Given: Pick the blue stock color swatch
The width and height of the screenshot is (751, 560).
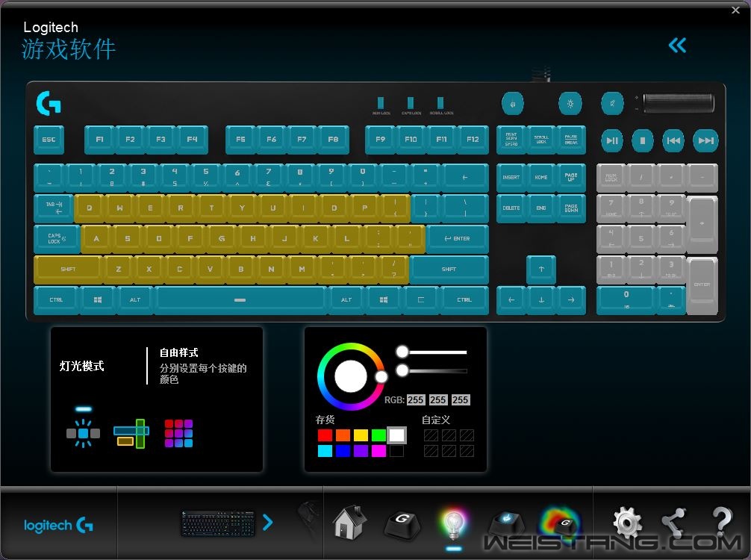Looking at the screenshot, I should 343,451.
